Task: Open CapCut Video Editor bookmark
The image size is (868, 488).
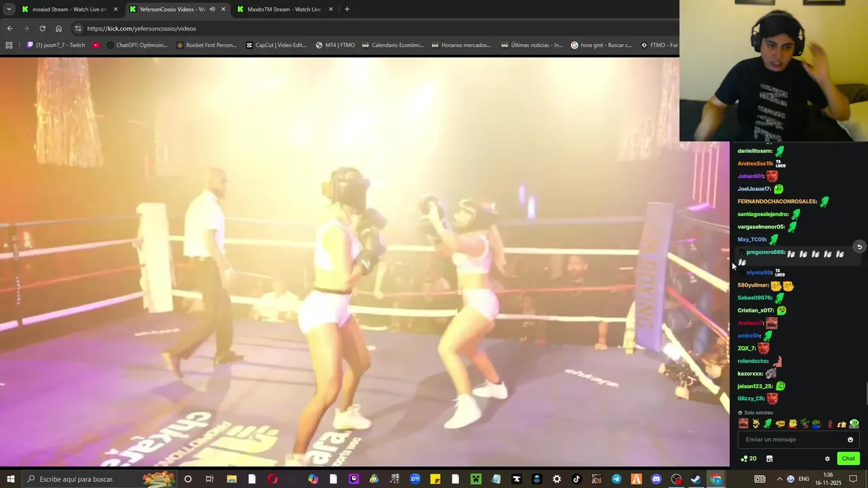Action: tap(277, 45)
